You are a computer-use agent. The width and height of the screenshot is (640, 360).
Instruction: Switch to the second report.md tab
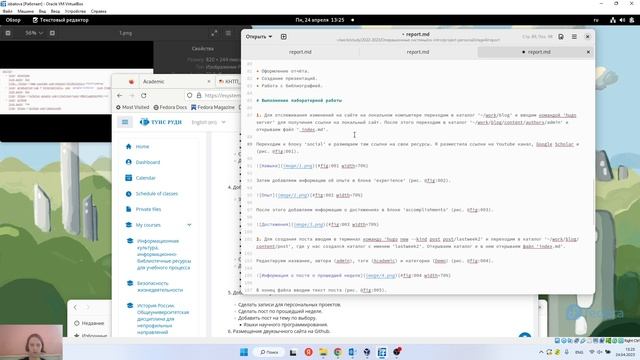point(418,52)
